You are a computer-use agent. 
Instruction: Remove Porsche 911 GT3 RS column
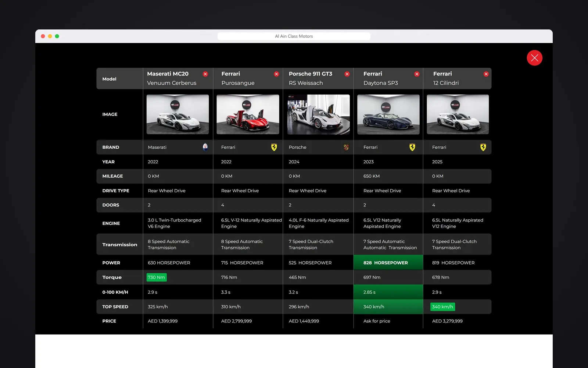click(x=347, y=74)
